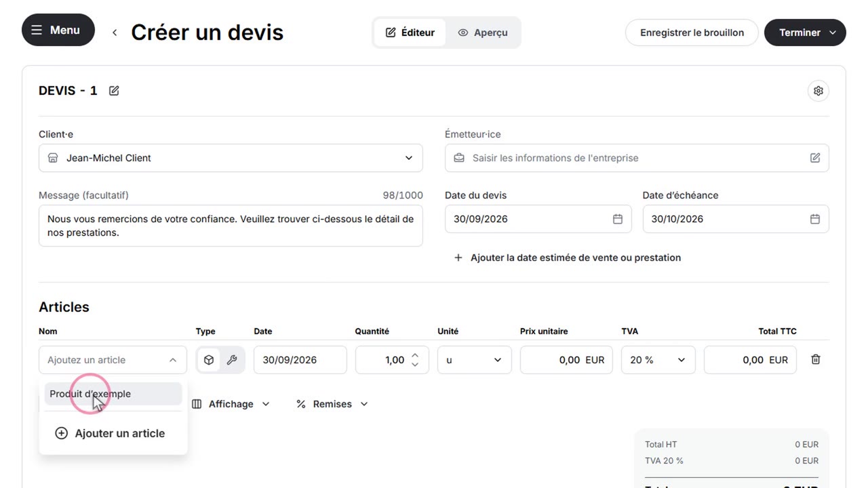Open the Remises dropdown
This screenshot has width=868, height=488.
[332, 404]
